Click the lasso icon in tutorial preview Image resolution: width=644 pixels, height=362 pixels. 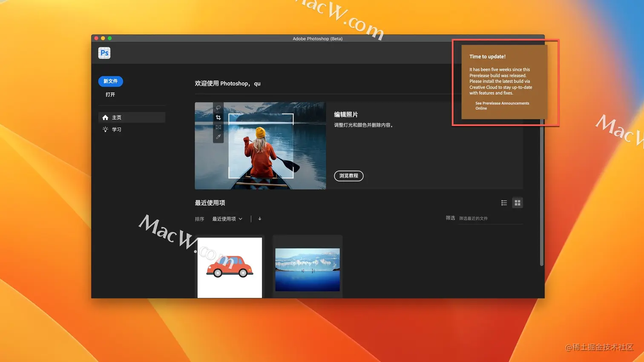click(x=218, y=108)
